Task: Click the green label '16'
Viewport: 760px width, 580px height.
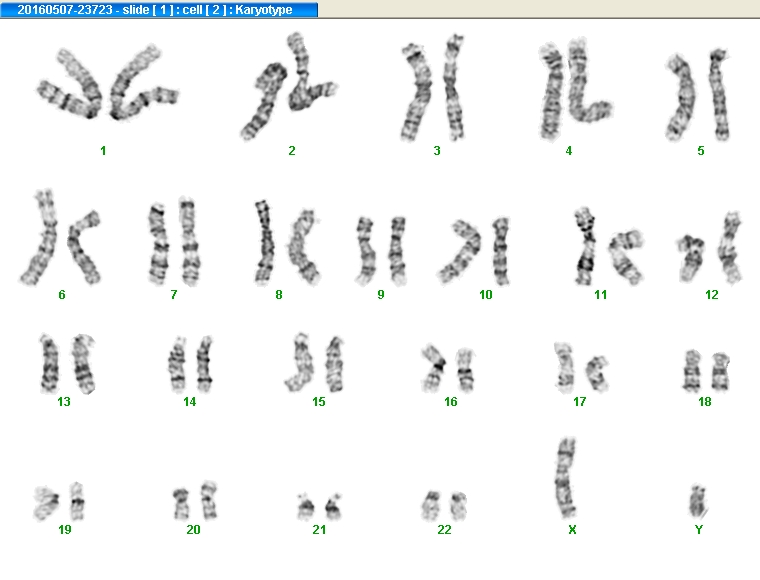Action: [451, 402]
